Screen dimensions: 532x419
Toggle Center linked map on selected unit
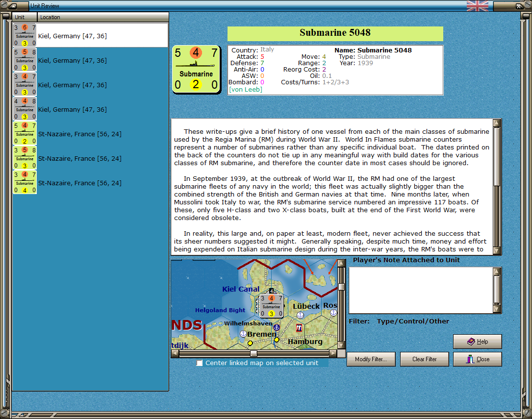[x=200, y=363]
